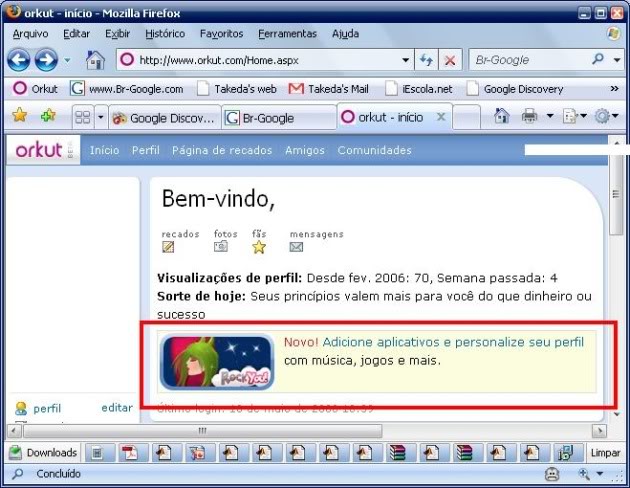The width and height of the screenshot is (630, 488).
Task: Click the RockYou application thumbnail
Action: click(x=217, y=362)
